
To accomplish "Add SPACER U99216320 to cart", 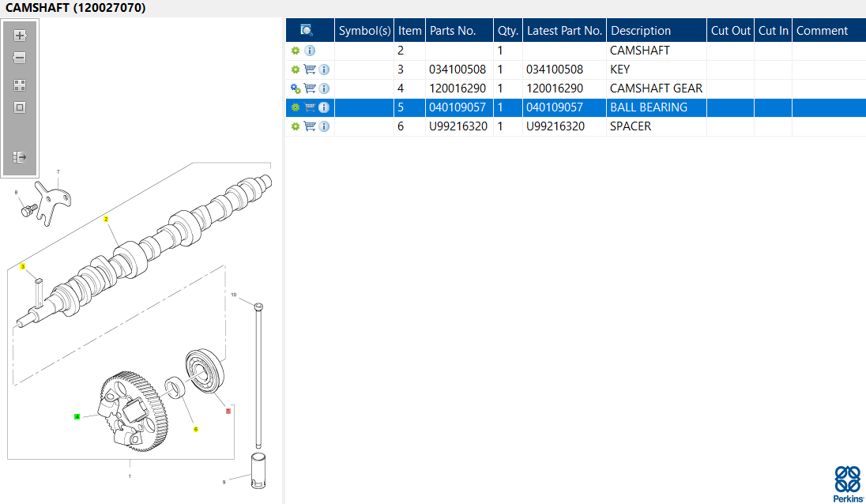I will [310, 126].
